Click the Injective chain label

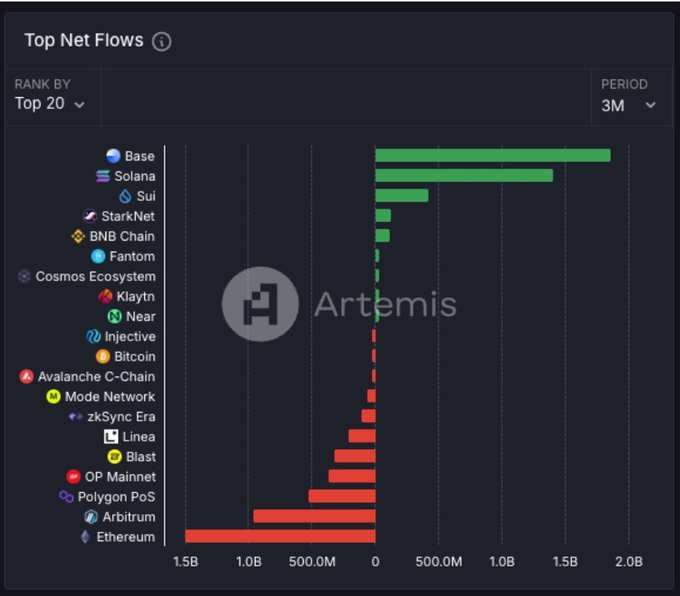tap(130, 337)
